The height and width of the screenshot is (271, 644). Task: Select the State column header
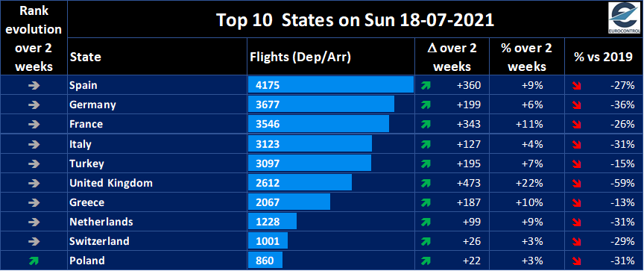86,57
